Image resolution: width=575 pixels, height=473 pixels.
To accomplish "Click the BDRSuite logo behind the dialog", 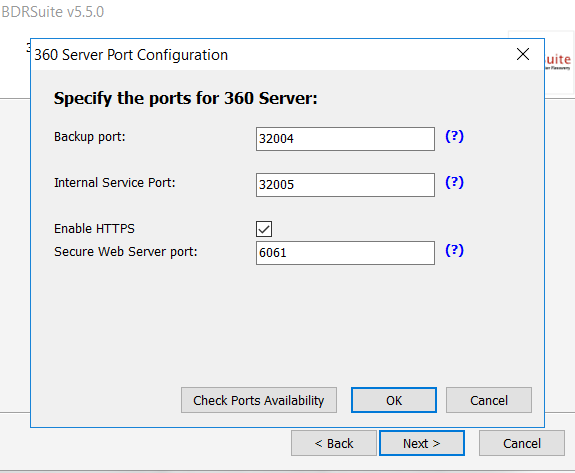I will point(558,62).
